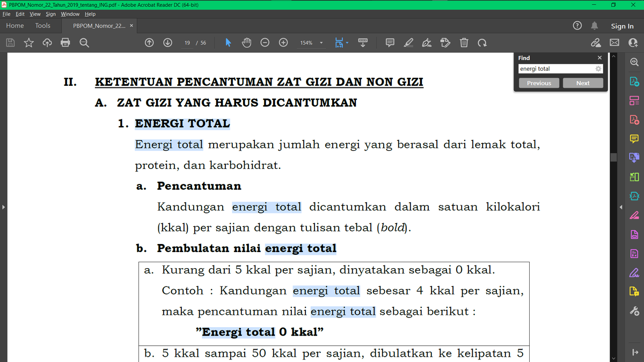
Task: Click the vertical scrollbar thumb
Action: (613, 157)
